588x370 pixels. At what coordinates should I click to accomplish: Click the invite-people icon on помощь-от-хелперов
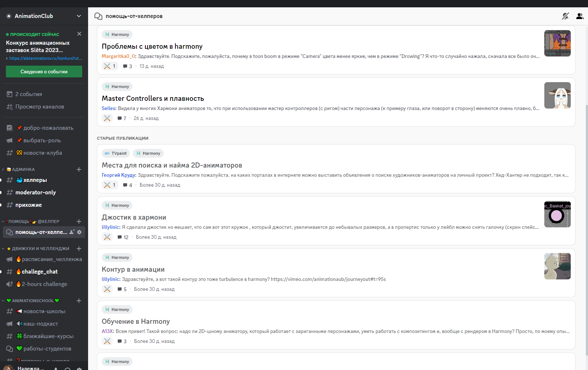[x=72, y=232]
